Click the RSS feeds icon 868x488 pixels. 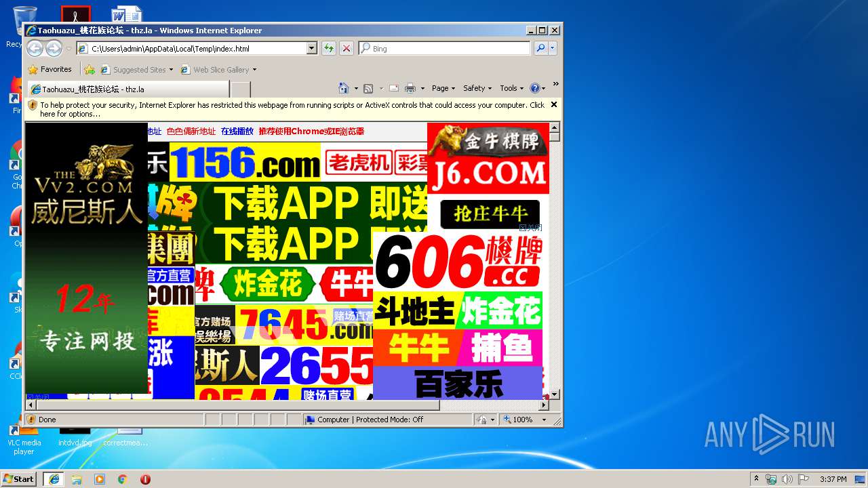368,88
